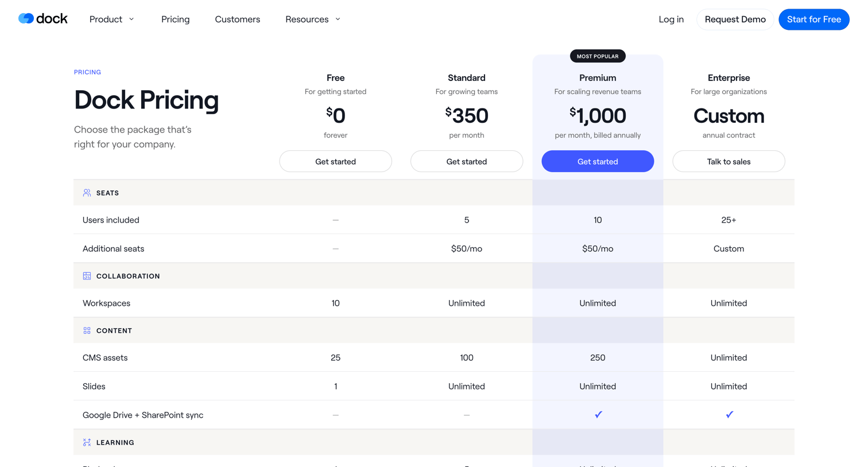The height and width of the screenshot is (467, 868).
Task: Click the Request Demo button
Action: coord(735,20)
